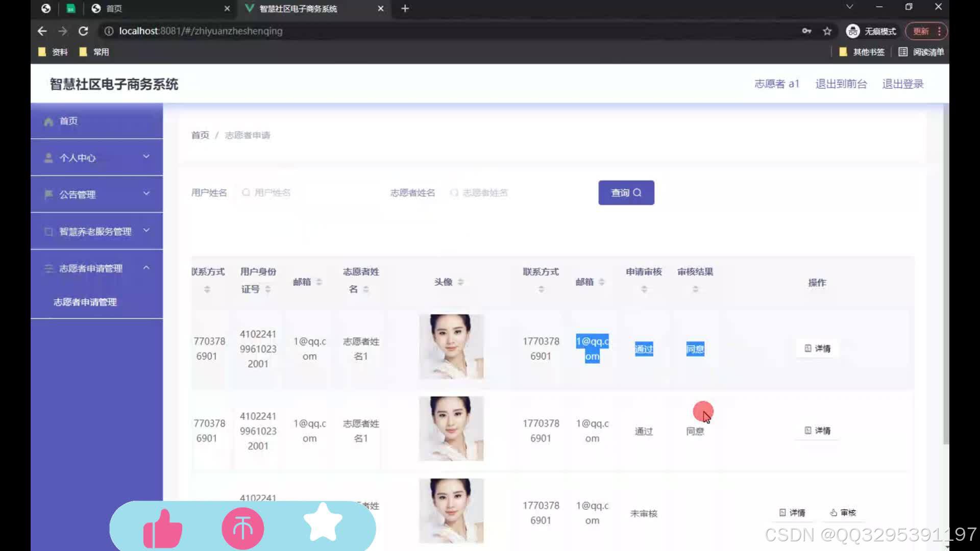
Task: Click 退出登录 link
Action: (x=903, y=84)
